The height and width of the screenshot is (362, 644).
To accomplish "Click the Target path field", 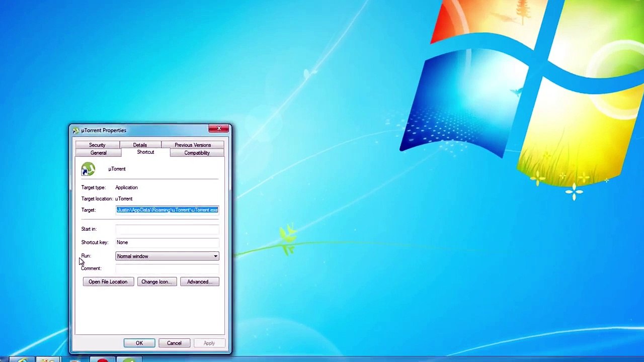I will click(167, 210).
